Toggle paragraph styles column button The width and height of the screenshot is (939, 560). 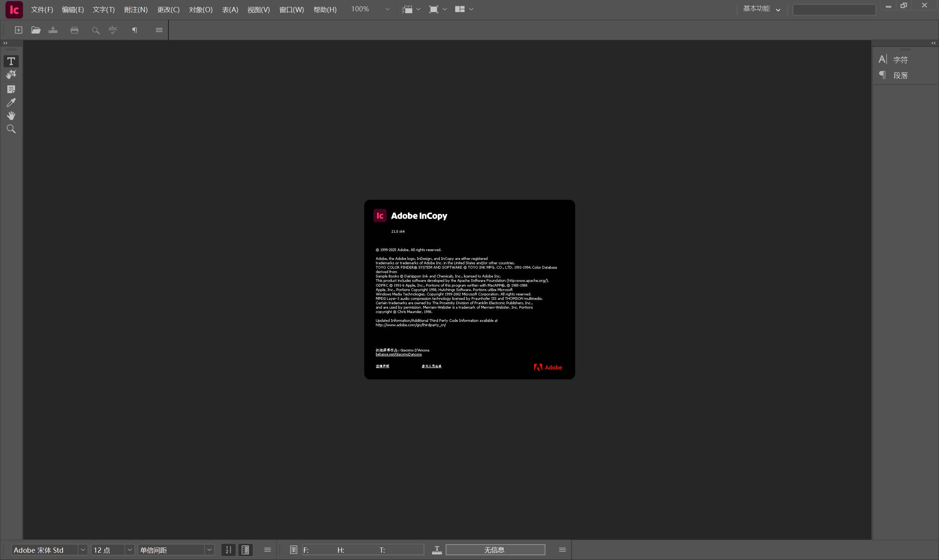(245, 550)
